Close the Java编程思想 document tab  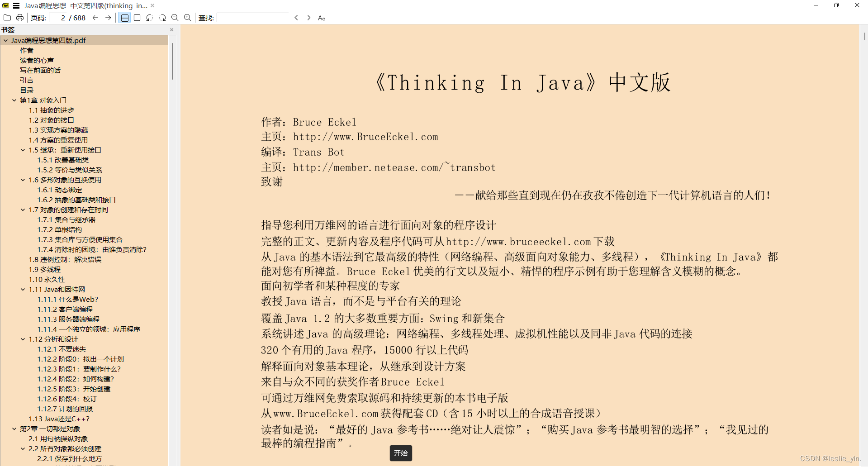(x=152, y=5)
